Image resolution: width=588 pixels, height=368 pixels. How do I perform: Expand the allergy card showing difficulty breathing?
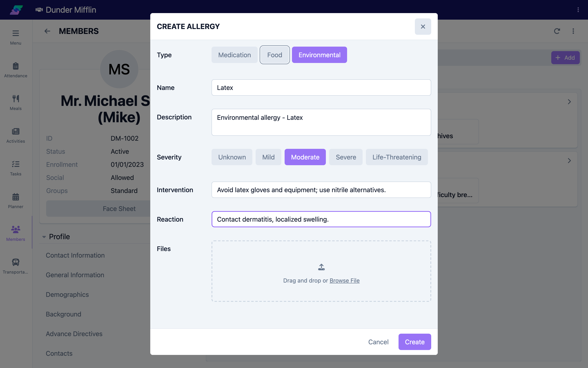[x=569, y=161]
